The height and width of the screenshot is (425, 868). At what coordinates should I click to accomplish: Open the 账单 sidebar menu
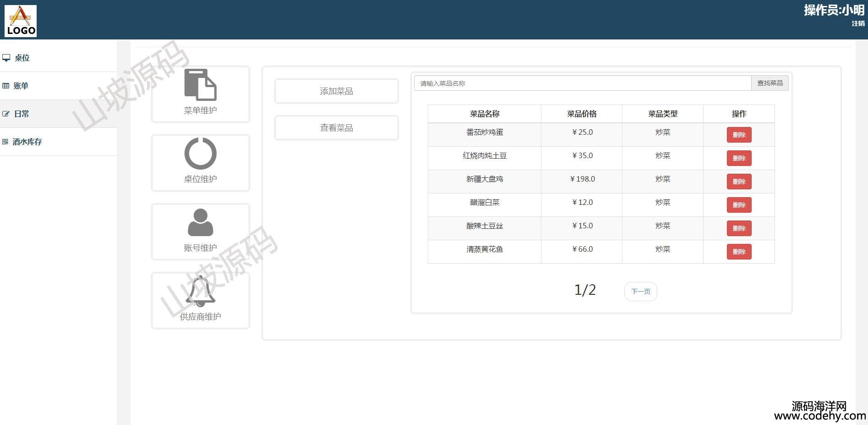[x=58, y=86]
